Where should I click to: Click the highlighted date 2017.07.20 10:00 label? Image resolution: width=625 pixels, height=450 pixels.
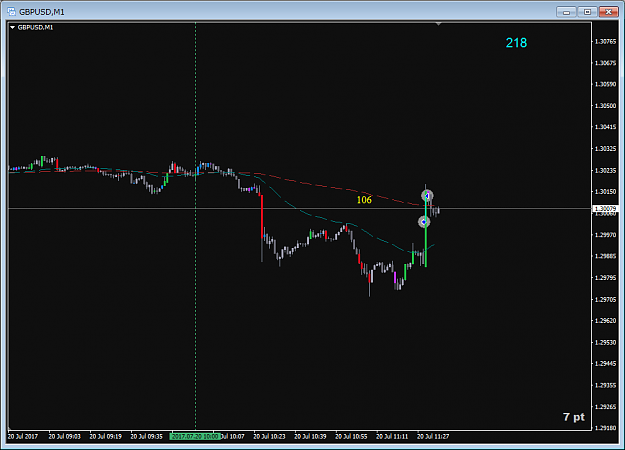[195, 436]
